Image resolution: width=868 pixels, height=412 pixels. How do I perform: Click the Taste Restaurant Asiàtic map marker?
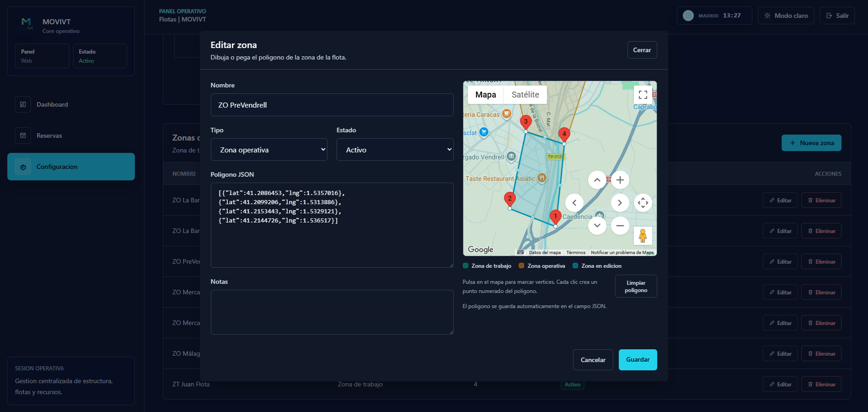542,178
